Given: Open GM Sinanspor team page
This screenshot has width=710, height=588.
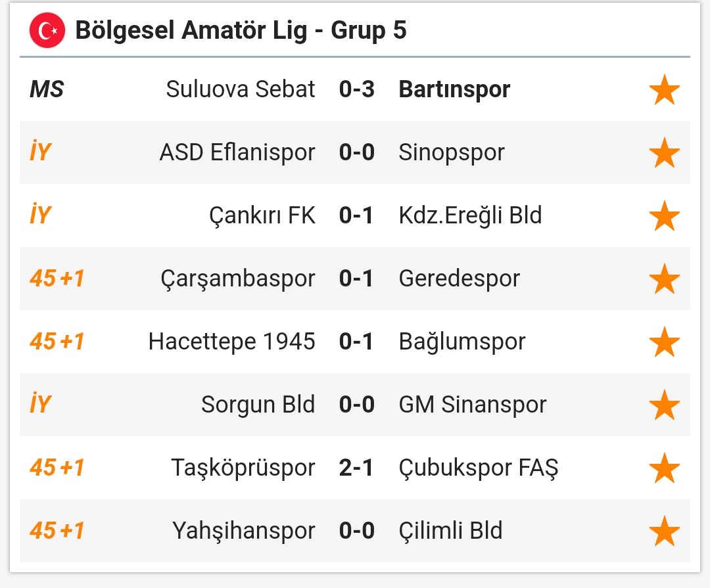Looking at the screenshot, I should click(472, 405).
